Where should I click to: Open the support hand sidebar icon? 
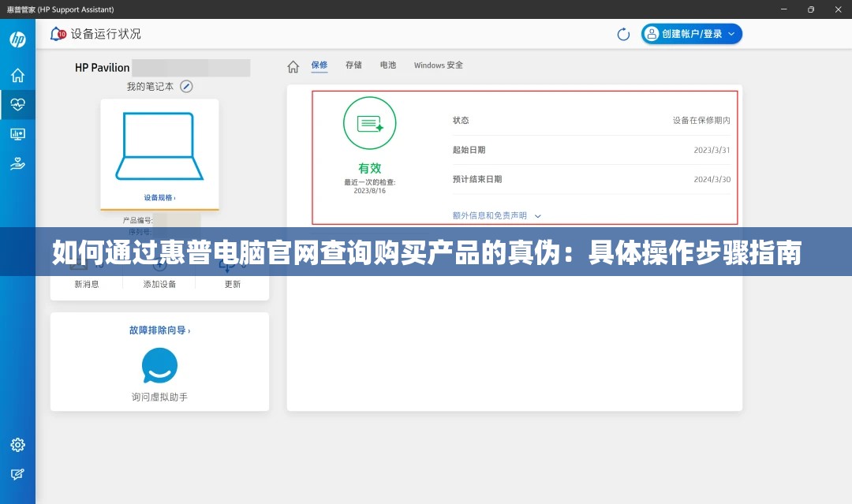pos(17,163)
